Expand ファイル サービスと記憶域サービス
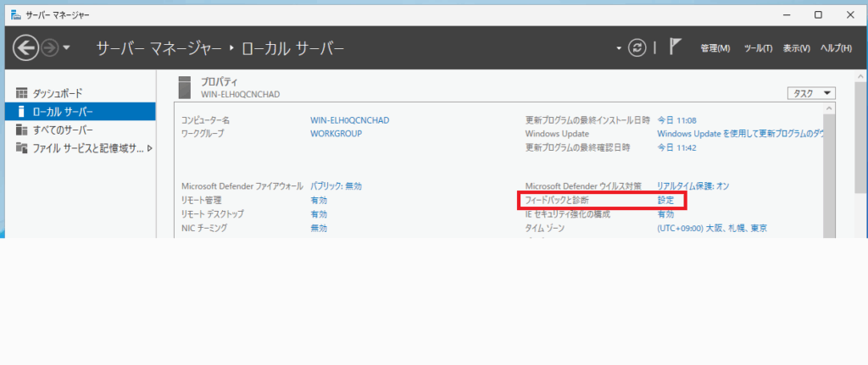 pyautogui.click(x=150, y=148)
